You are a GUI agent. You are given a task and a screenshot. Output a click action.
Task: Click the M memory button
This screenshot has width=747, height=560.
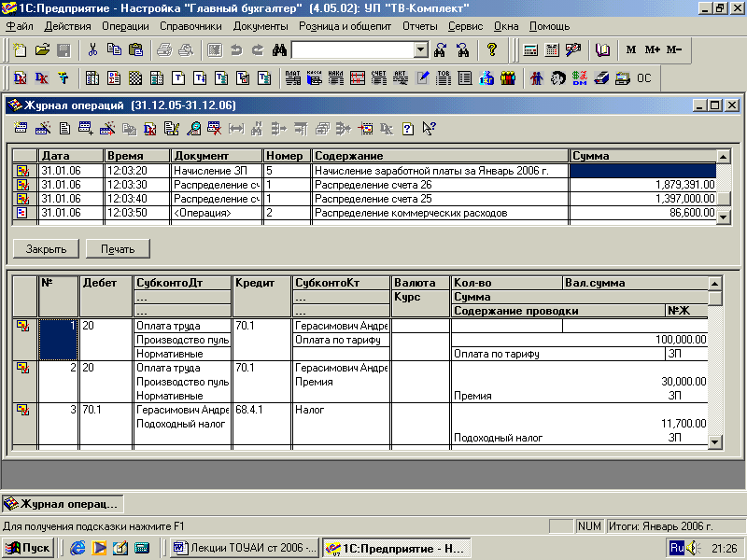(631, 49)
